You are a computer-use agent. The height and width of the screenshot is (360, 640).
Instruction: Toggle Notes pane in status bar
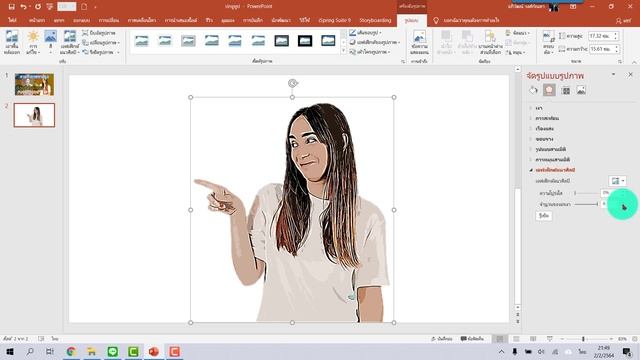pyautogui.click(x=442, y=339)
